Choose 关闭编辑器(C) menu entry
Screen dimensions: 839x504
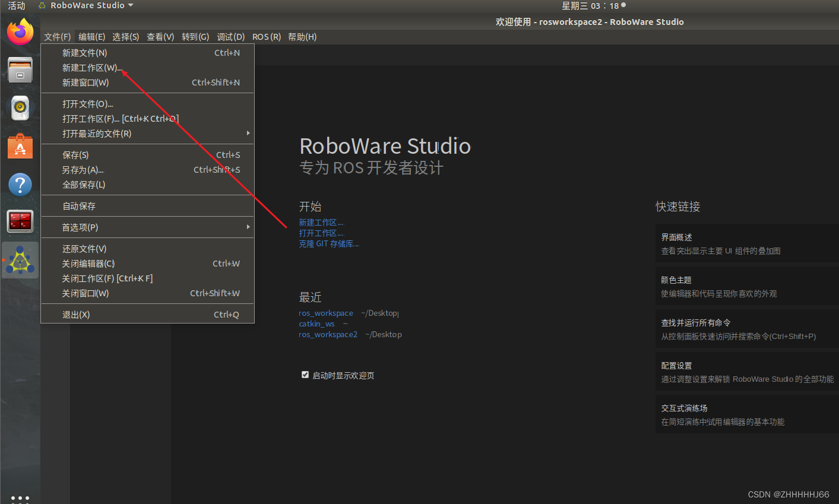(147, 264)
